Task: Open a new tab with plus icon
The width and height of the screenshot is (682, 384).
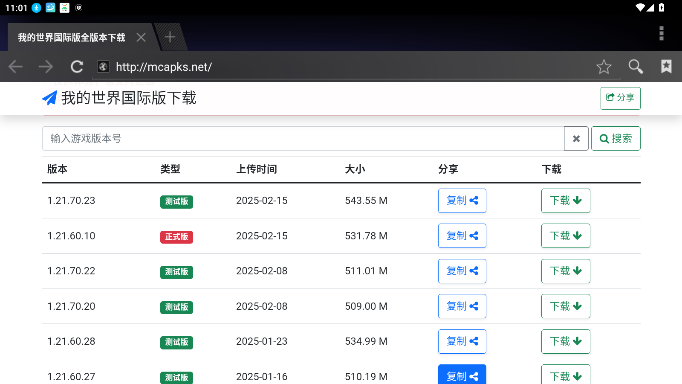Action: point(170,37)
